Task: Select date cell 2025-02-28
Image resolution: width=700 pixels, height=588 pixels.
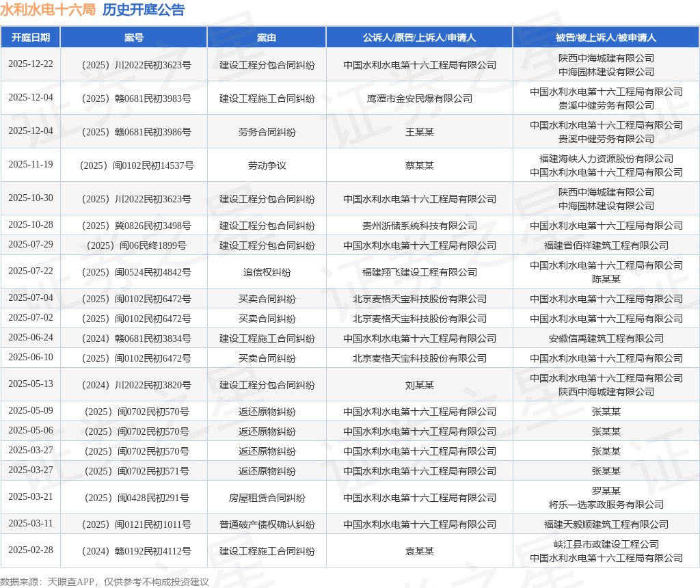Action: coord(31,550)
